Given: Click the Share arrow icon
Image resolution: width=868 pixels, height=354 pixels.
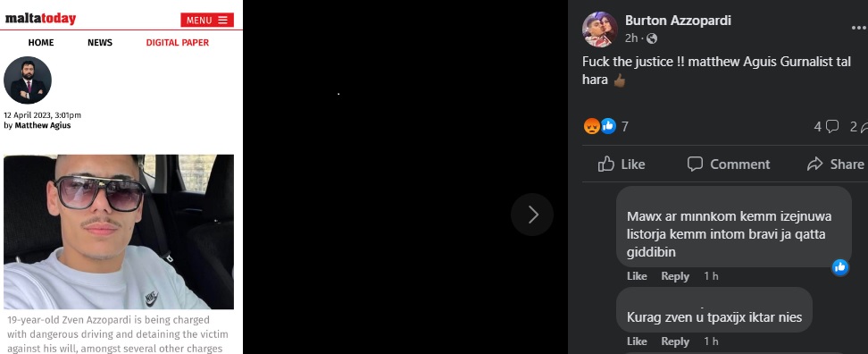Looking at the screenshot, I should pyautogui.click(x=814, y=164).
